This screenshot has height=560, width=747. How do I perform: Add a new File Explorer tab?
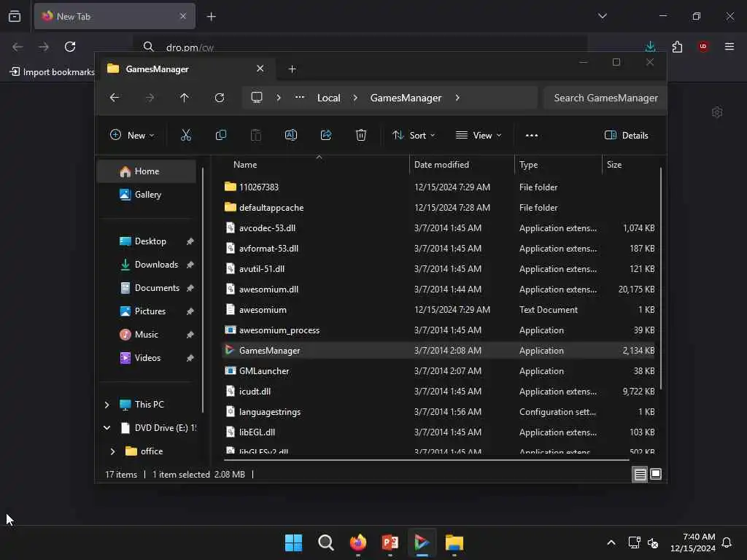coord(292,69)
